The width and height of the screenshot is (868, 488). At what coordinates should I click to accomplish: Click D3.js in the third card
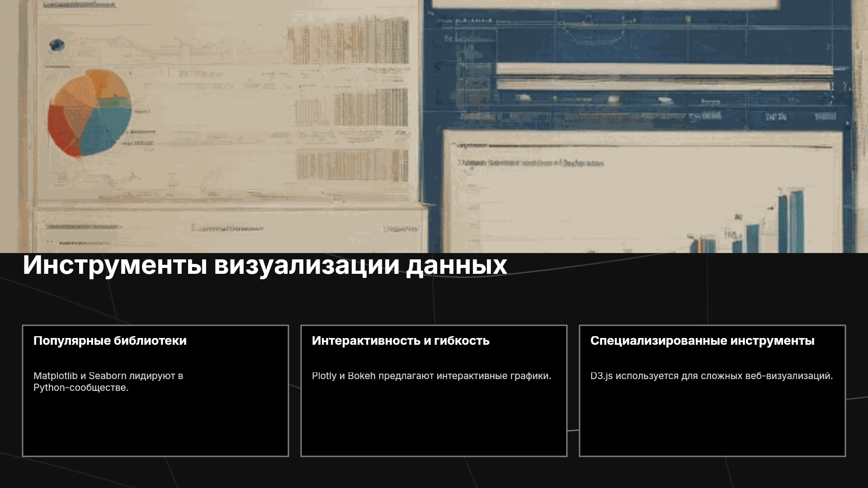coord(601,376)
